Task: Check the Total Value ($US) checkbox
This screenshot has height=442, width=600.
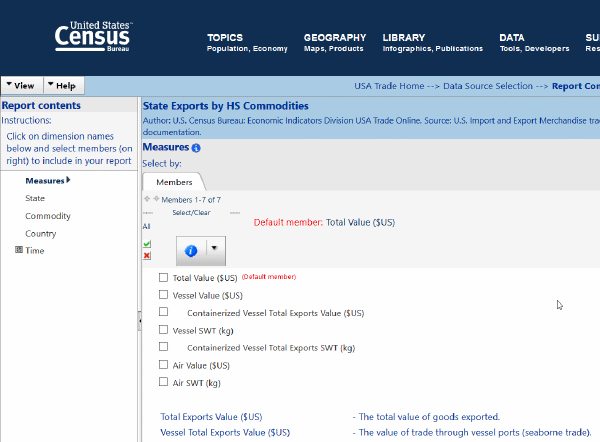Action: pos(164,278)
